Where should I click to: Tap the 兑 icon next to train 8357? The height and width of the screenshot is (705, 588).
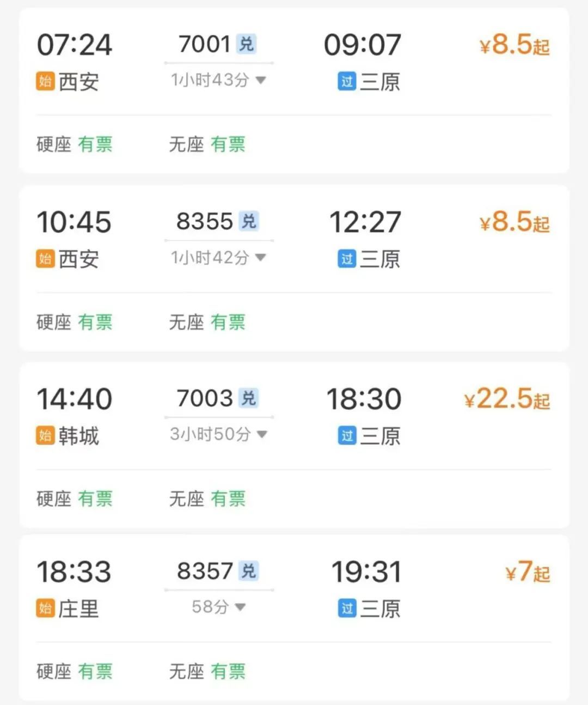coord(248,571)
